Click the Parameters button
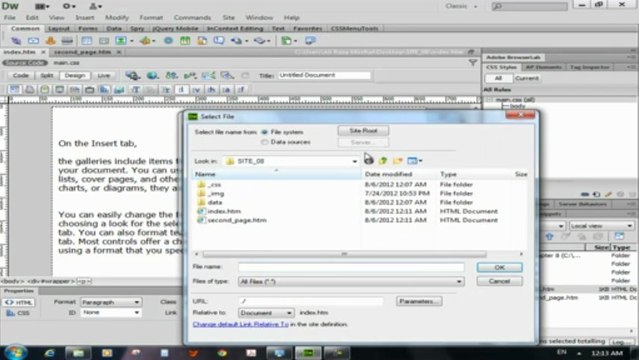This screenshot has height=360, width=639. (x=419, y=301)
